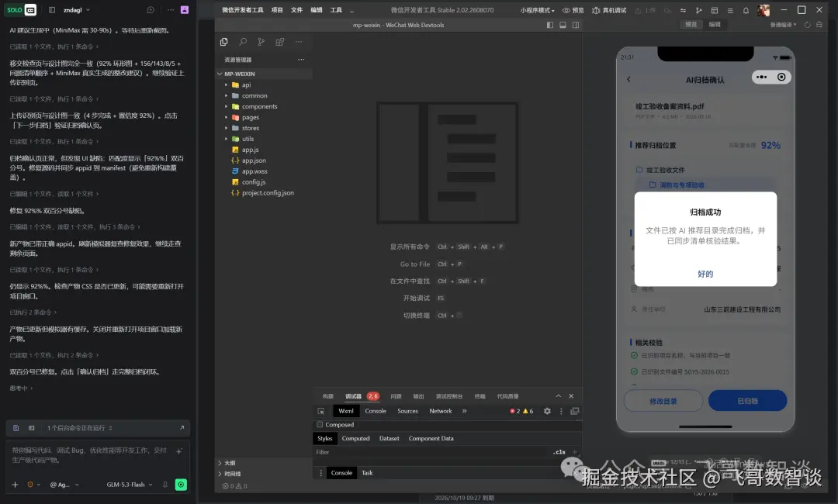Toggle the secondary sidebar layout button in the title bar
Viewport: 838px width, 504px height.
[x=576, y=25]
